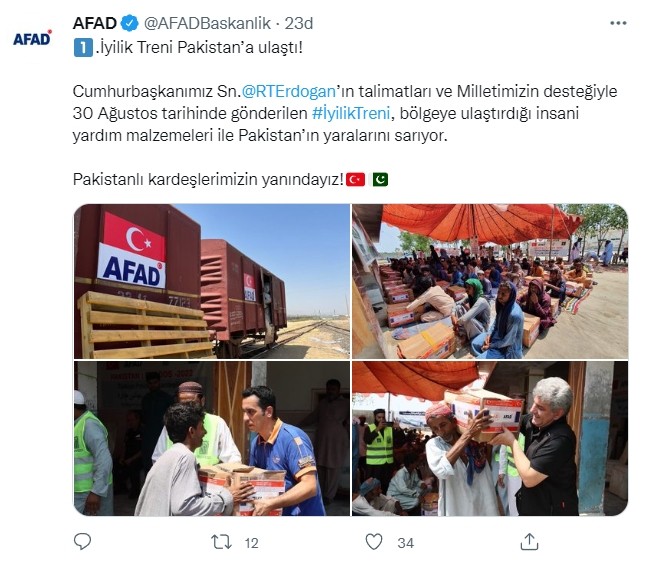Open the AFAD profile avatar logo

click(x=32, y=38)
